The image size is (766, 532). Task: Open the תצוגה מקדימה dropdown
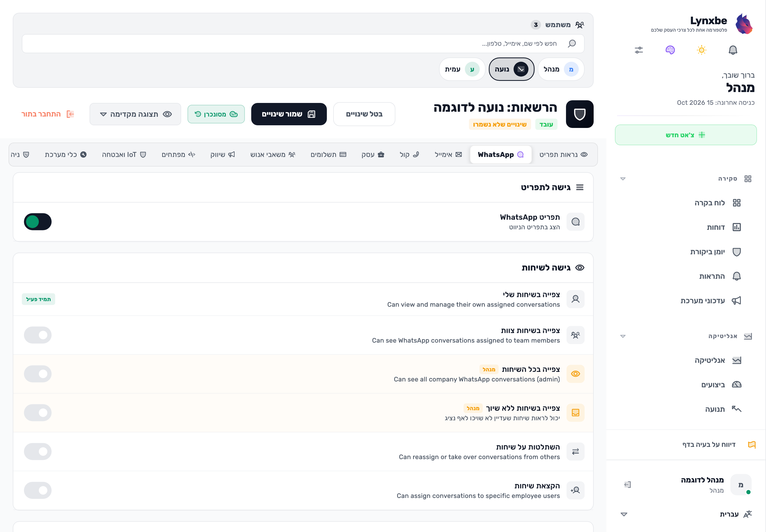click(135, 114)
